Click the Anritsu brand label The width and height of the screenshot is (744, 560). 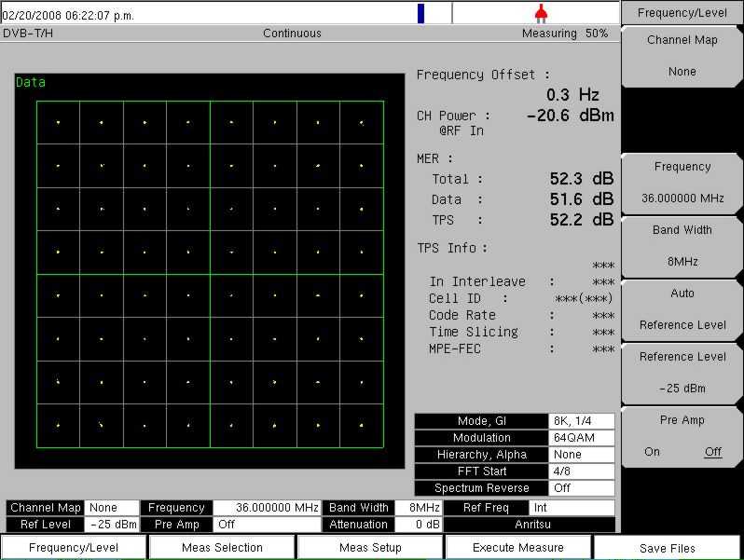530,525
